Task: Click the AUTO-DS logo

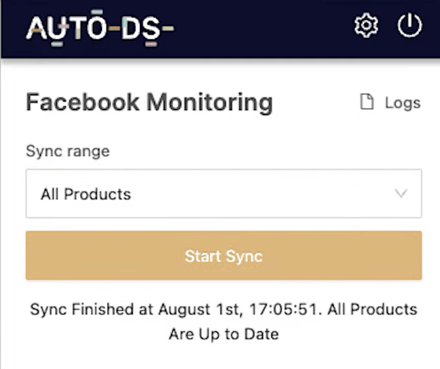Action: [x=100, y=28]
